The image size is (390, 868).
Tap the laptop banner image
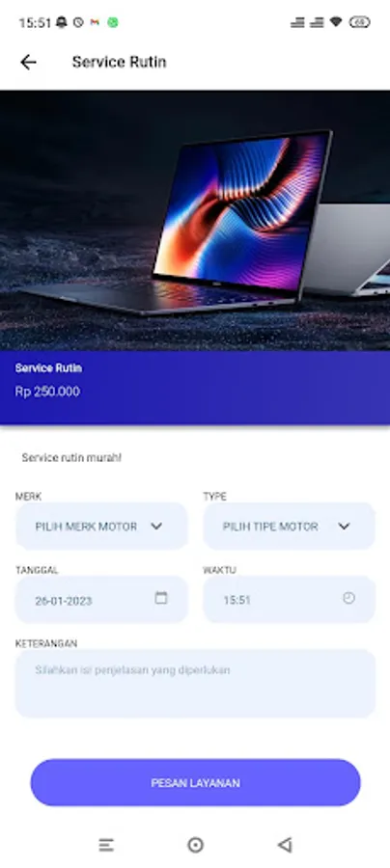point(195,220)
